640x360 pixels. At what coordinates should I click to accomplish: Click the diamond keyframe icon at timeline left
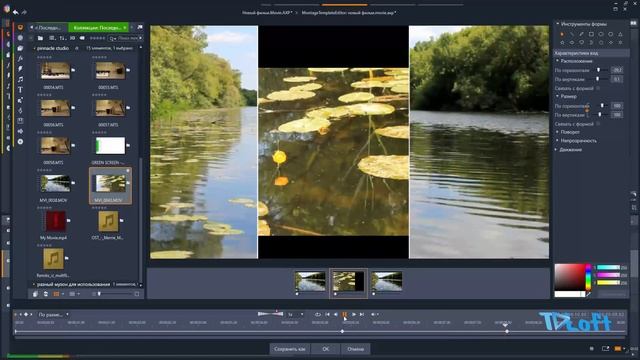tap(26, 314)
